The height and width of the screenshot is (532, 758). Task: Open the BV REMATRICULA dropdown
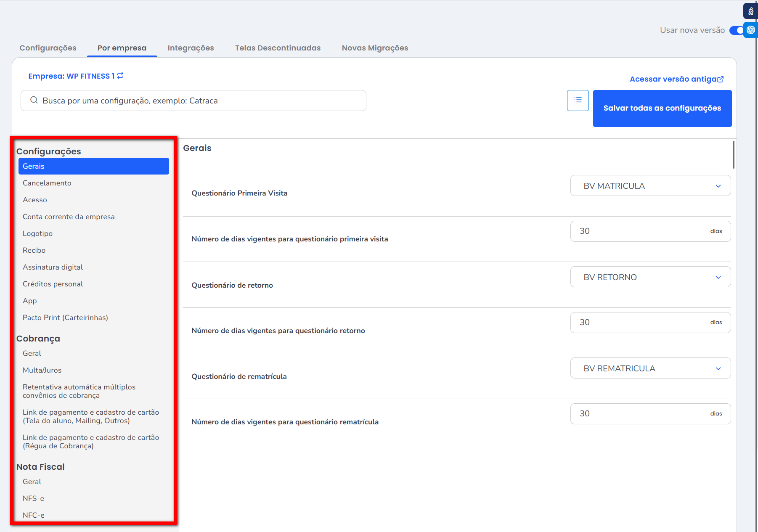click(x=650, y=368)
